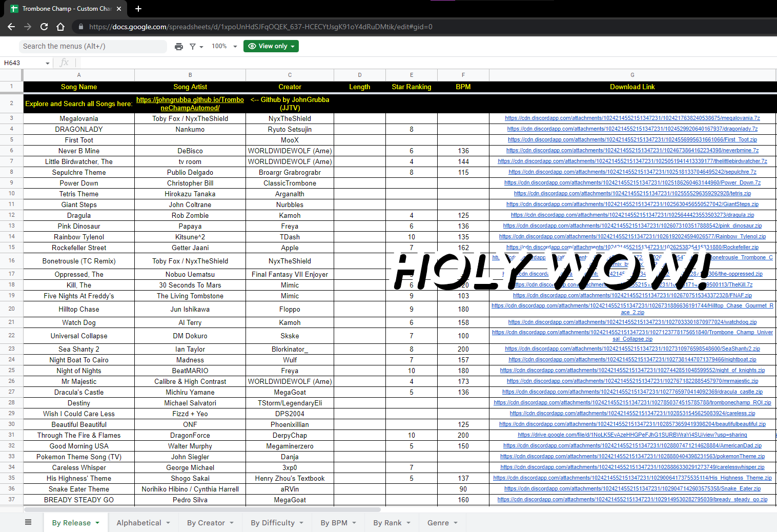Select the cell 'Calibre & High Contrast'
The width and height of the screenshot is (777, 532).
pyautogui.click(x=190, y=381)
